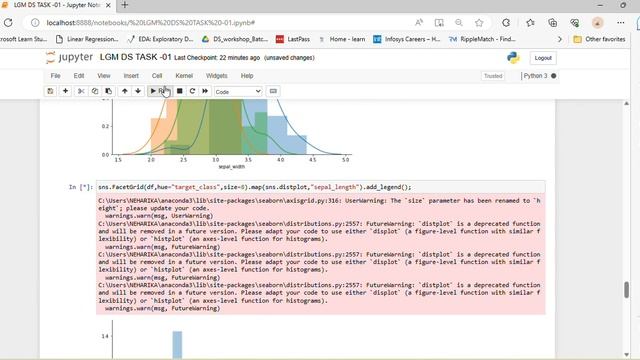
Task: Add page to favorites star icon
Action: pos(479,23)
